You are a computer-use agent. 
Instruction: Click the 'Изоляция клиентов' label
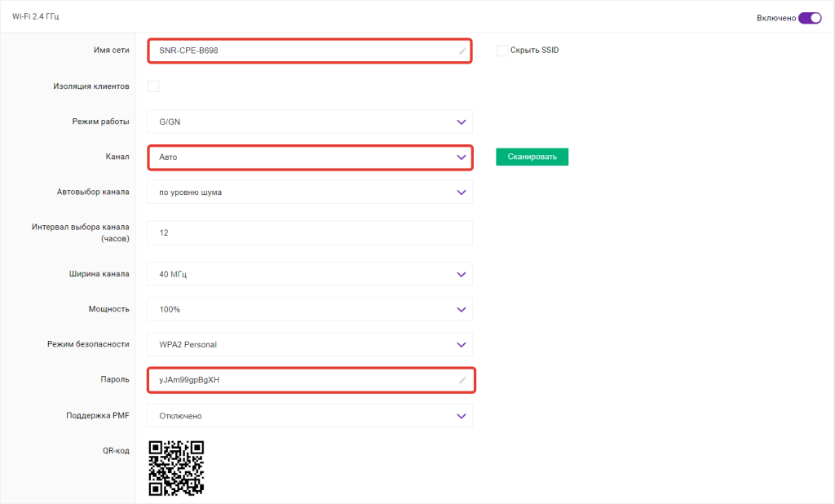coord(91,86)
